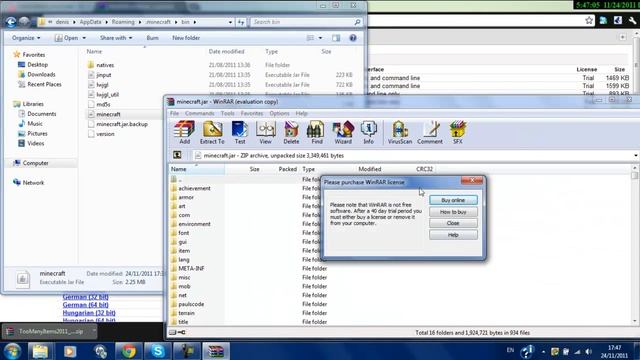Click New folder in Explorer toolbar
The image size is (640, 360).
pos(186,38)
